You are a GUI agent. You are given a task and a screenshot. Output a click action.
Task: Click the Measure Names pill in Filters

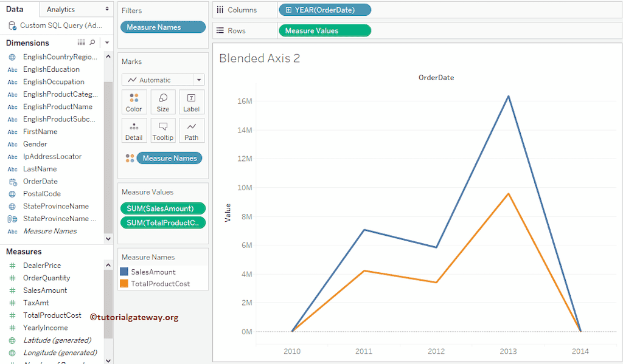pyautogui.click(x=162, y=27)
